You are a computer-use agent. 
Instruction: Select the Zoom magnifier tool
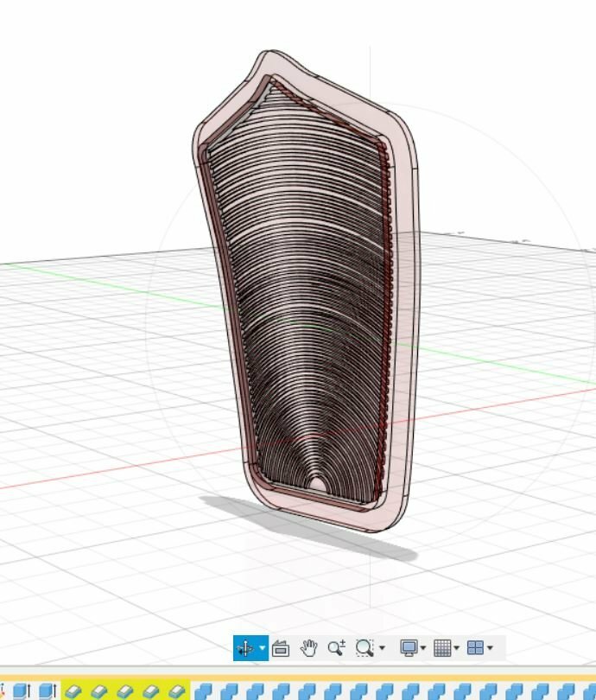[336, 648]
